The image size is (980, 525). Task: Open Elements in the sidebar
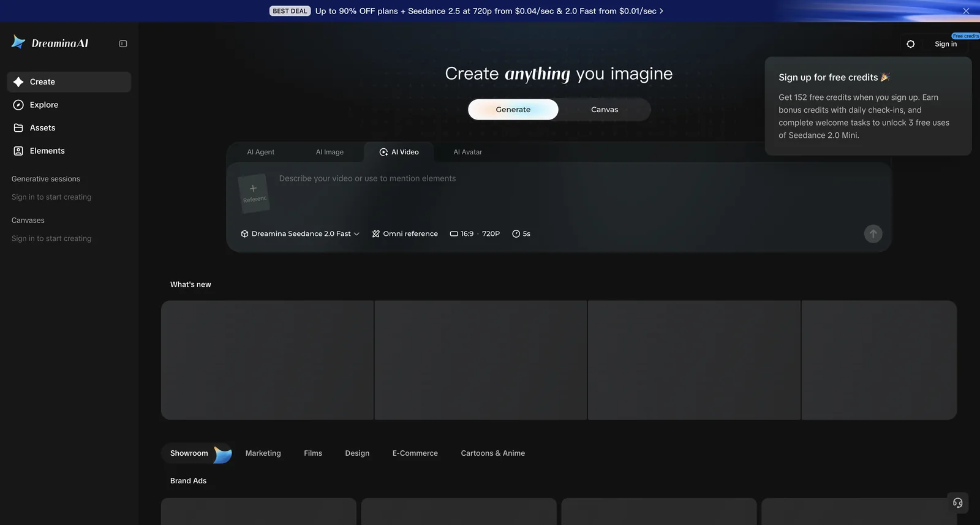click(x=69, y=151)
